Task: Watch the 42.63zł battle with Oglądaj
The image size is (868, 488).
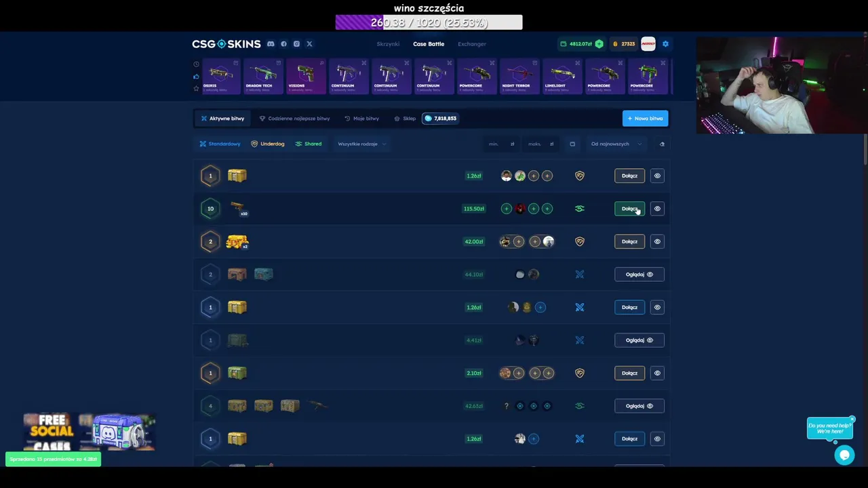Action: (x=639, y=406)
